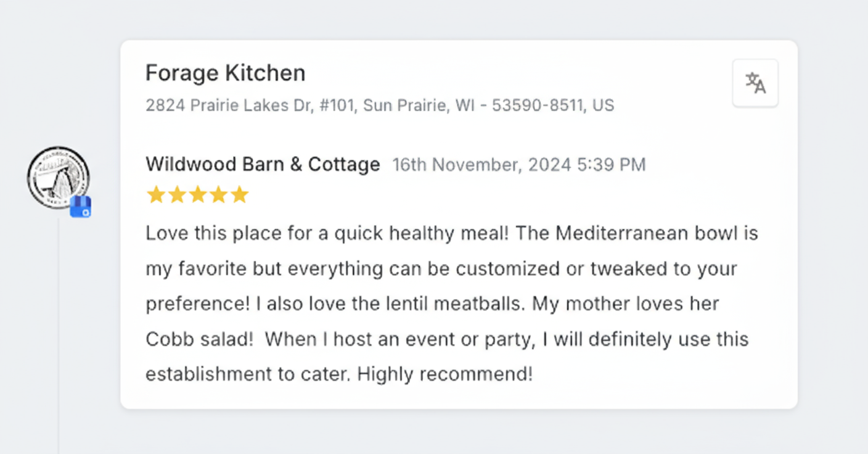Click the blue Google Business badge on avatar
This screenshot has width=868, height=454.
(x=81, y=207)
